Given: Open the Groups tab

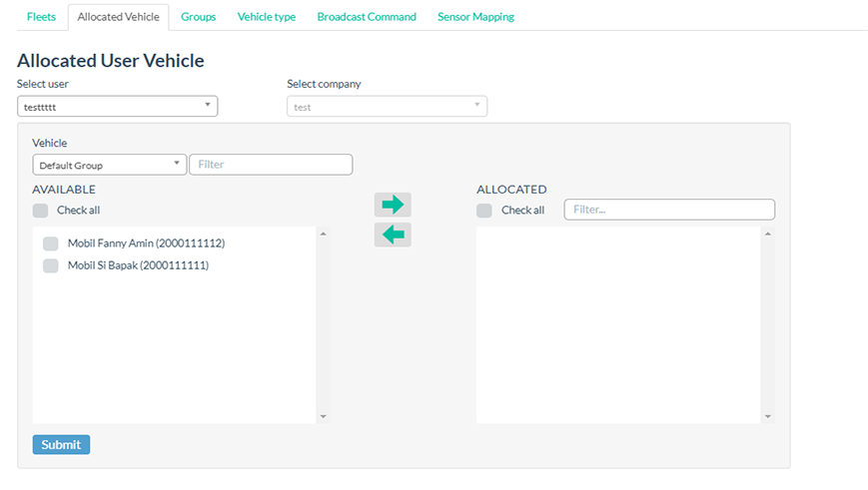Looking at the screenshot, I should coord(198,17).
